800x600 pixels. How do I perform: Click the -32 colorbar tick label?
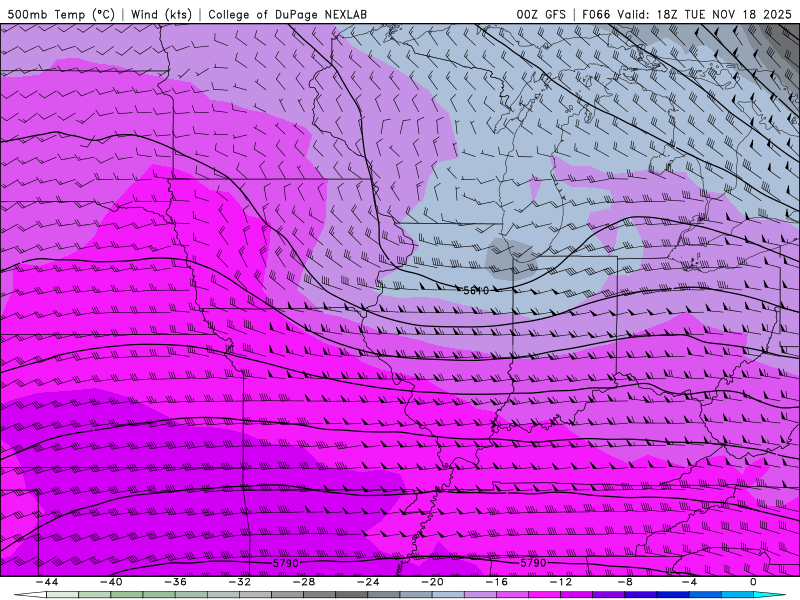(x=239, y=582)
